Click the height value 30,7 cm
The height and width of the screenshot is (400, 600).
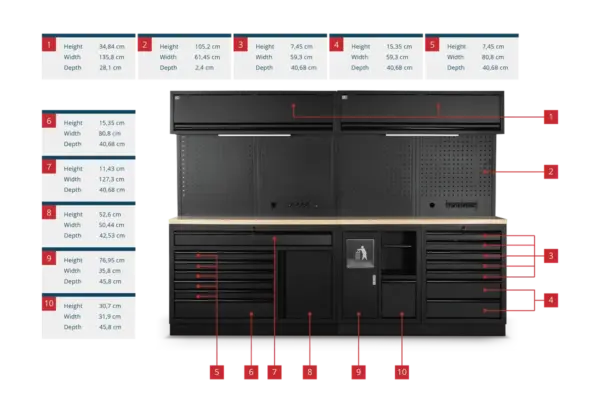[x=110, y=306]
